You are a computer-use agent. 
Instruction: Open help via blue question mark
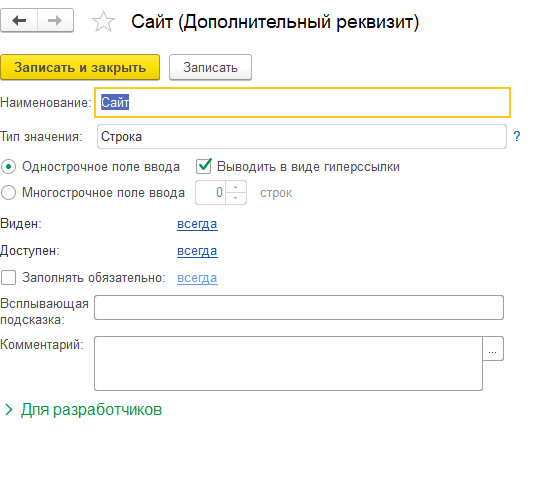point(516,137)
